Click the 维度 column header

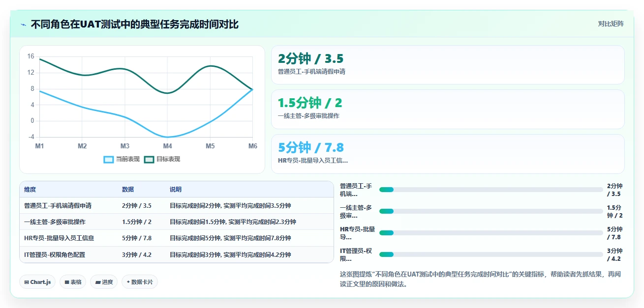point(30,190)
